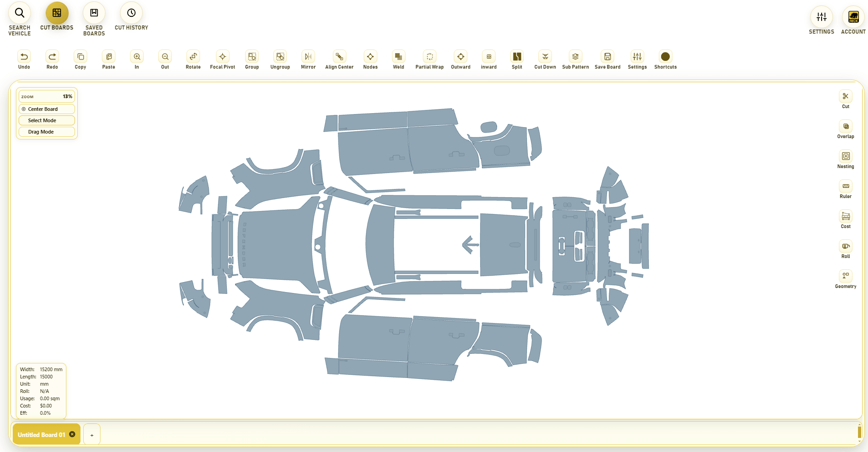This screenshot has width=868, height=452.
Task: Close the Untitled Board 01 tab
Action: pyautogui.click(x=72, y=434)
